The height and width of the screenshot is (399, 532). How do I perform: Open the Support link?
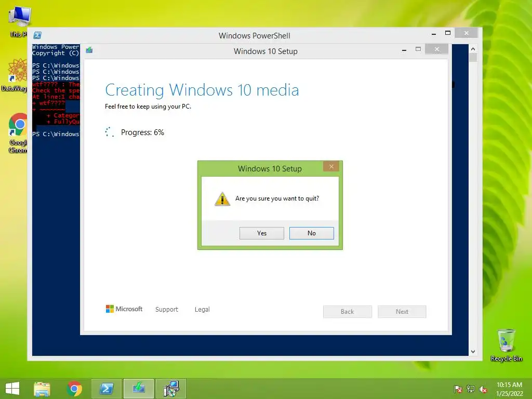[x=167, y=310]
